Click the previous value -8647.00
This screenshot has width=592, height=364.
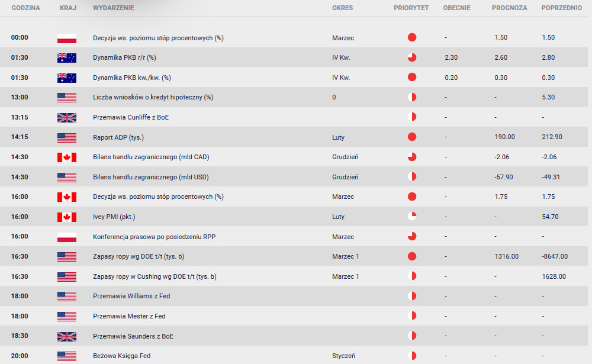pyautogui.click(x=555, y=256)
